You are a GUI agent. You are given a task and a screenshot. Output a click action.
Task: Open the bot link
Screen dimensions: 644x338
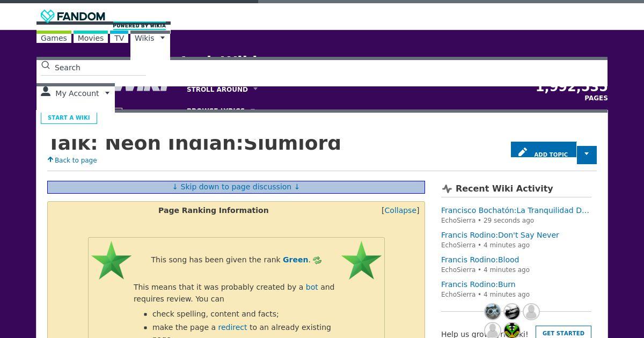(x=312, y=287)
